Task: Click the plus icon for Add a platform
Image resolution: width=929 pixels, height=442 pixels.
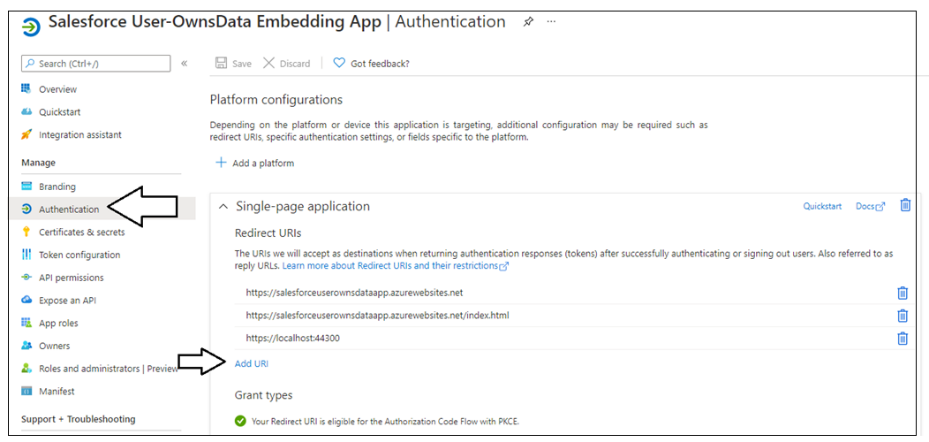Action: pos(221,162)
